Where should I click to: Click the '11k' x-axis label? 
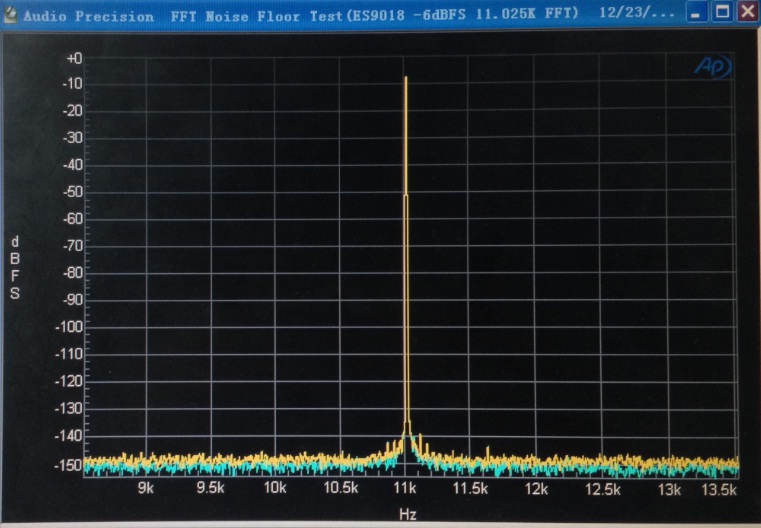point(405,488)
